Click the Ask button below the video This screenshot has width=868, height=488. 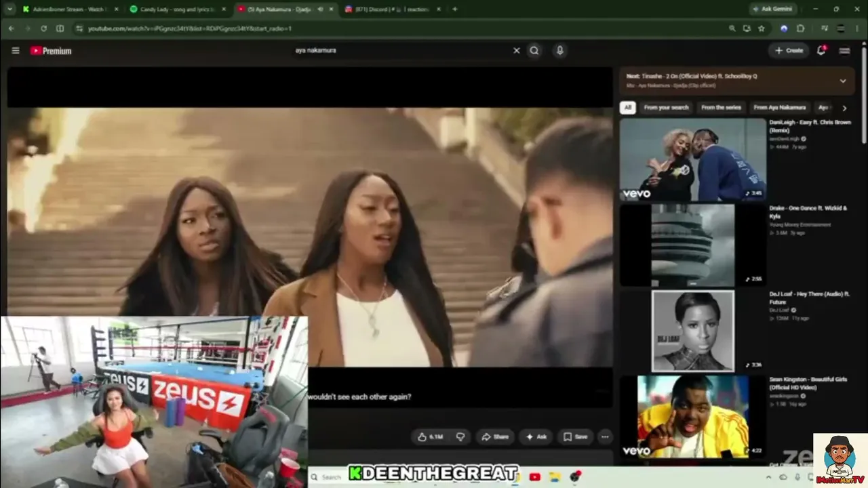click(536, 436)
